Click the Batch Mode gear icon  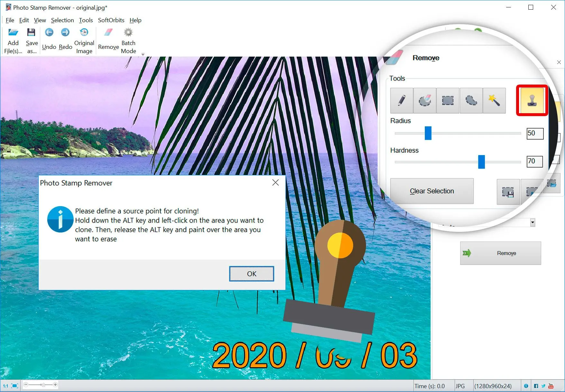point(128,32)
